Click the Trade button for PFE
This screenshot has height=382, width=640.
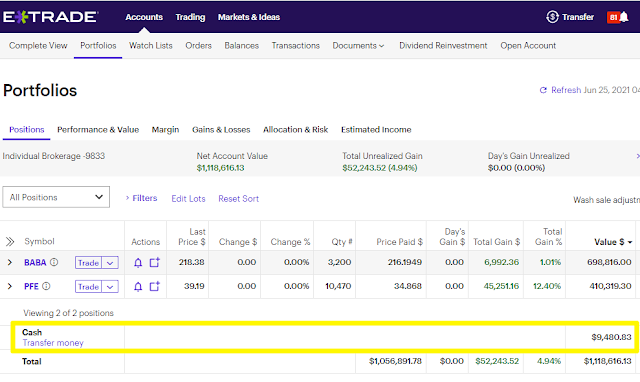(x=89, y=286)
